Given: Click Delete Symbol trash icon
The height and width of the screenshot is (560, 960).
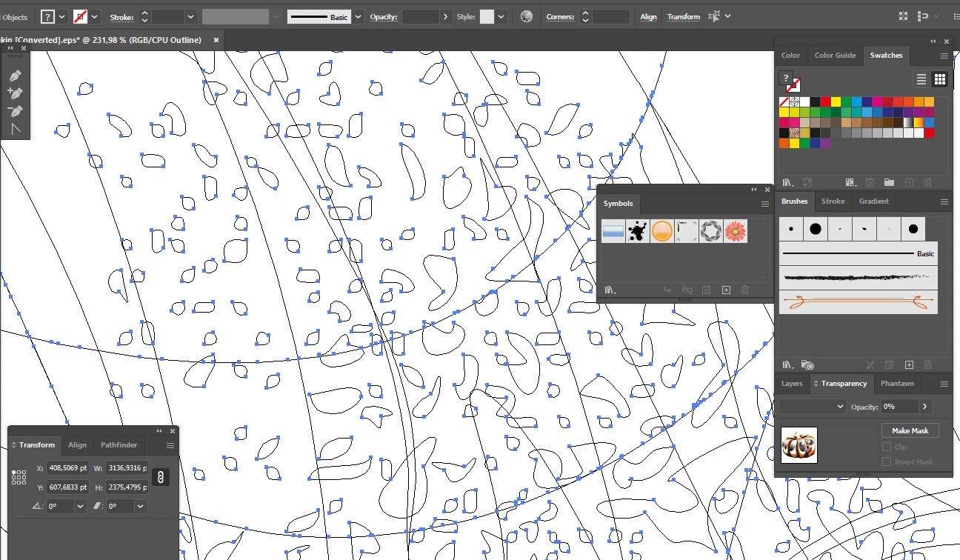Looking at the screenshot, I should pos(745,290).
